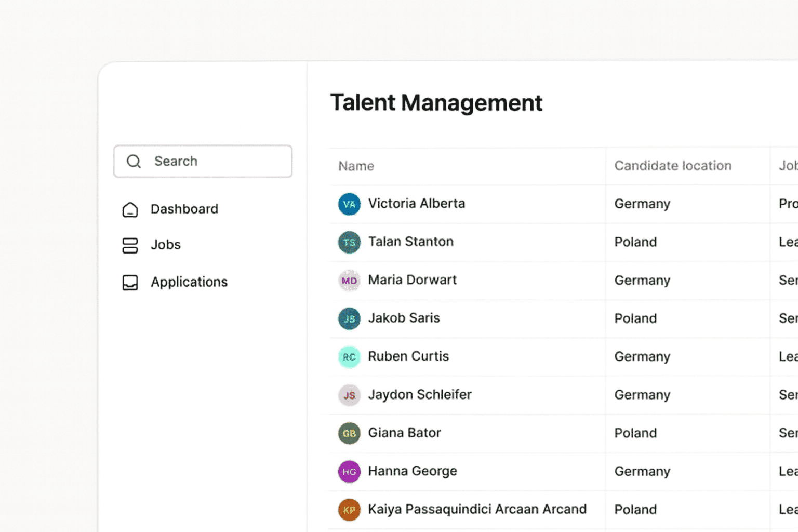
Task: Click Hanna George's HG avatar
Action: [x=349, y=472]
